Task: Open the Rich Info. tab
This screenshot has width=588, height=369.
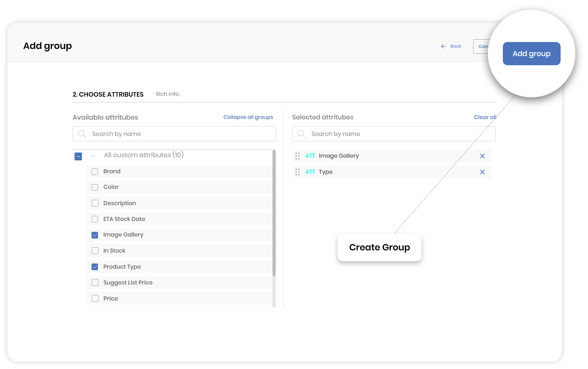Action: click(168, 94)
